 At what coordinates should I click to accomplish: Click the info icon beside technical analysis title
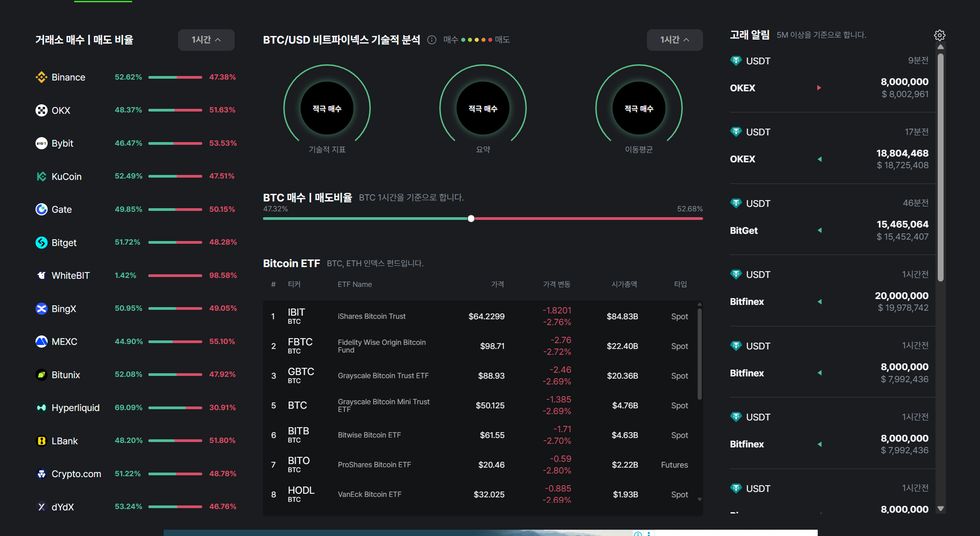[432, 40]
